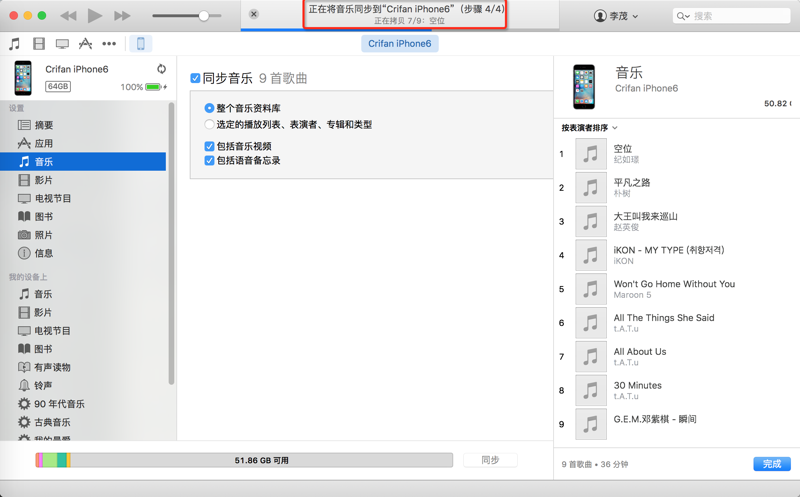
Task: Switch to the Movies library icon
Action: tap(39, 44)
